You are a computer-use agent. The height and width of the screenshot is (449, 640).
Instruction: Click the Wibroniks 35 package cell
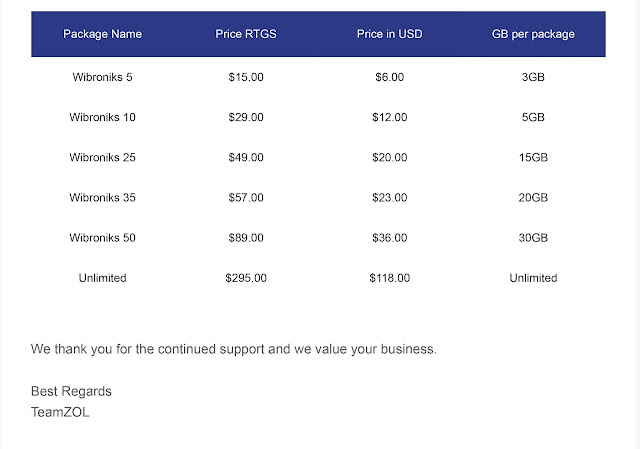(x=102, y=198)
